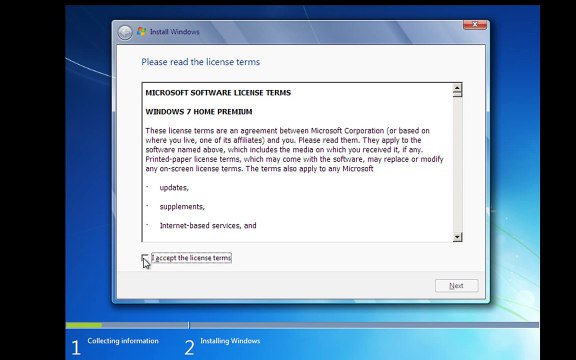Viewport: 576px width, 360px height.
Task: Click the green installation progress bar
Action: point(84,325)
